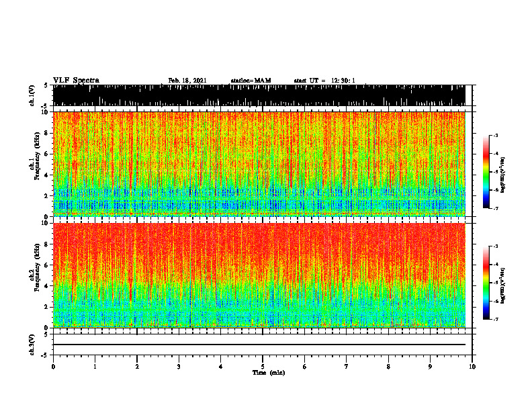The image size is (532, 411).
Task: Click time axis tick label "8"
Action: click(x=388, y=367)
